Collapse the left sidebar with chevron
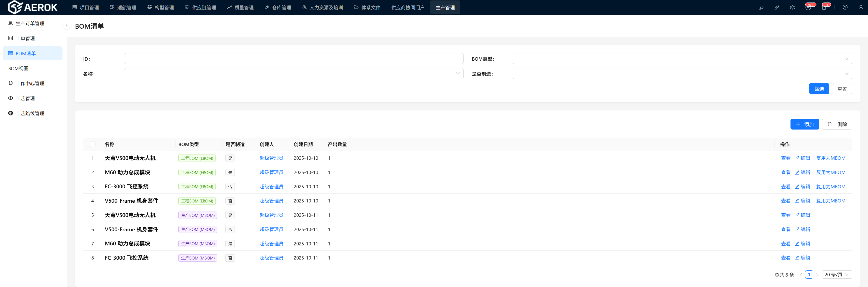Image resolution: width=868 pixels, height=287 pixels. pos(67,25)
